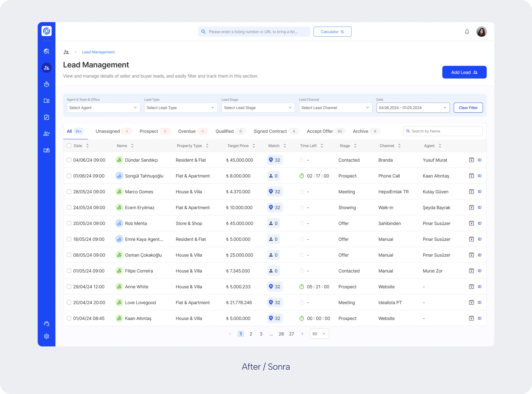
Task: Open the Signed Contract tab
Action: pos(270,131)
